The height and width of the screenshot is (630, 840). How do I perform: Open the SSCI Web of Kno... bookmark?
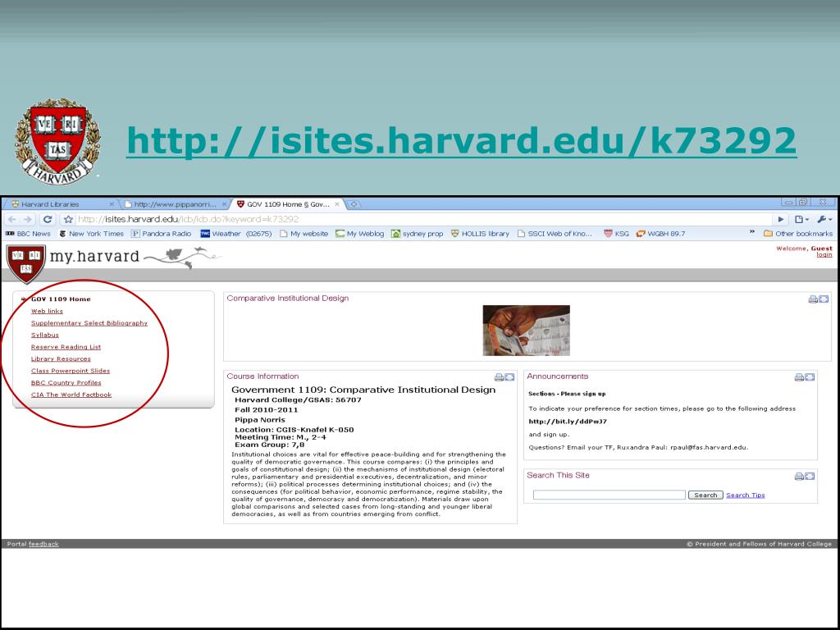pyautogui.click(x=555, y=234)
